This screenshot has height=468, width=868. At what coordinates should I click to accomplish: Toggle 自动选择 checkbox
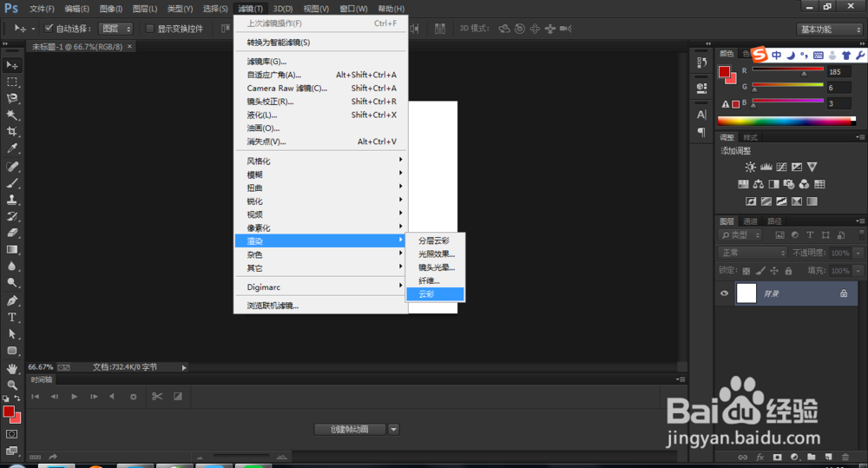coord(49,29)
